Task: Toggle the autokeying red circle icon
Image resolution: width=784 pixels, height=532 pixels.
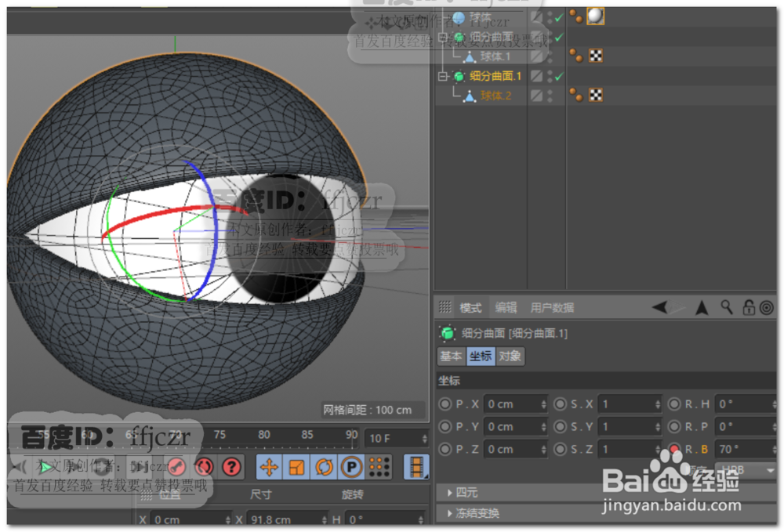Action: coord(204,467)
